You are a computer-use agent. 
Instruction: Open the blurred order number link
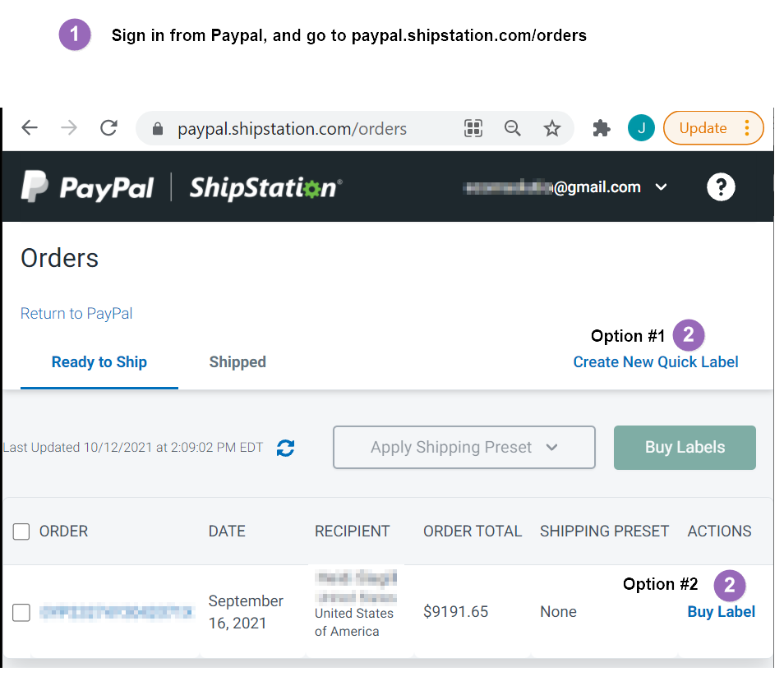pyautogui.click(x=117, y=612)
